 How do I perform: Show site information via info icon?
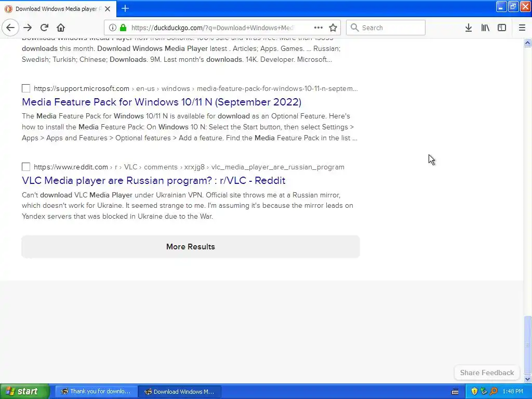[x=113, y=28]
